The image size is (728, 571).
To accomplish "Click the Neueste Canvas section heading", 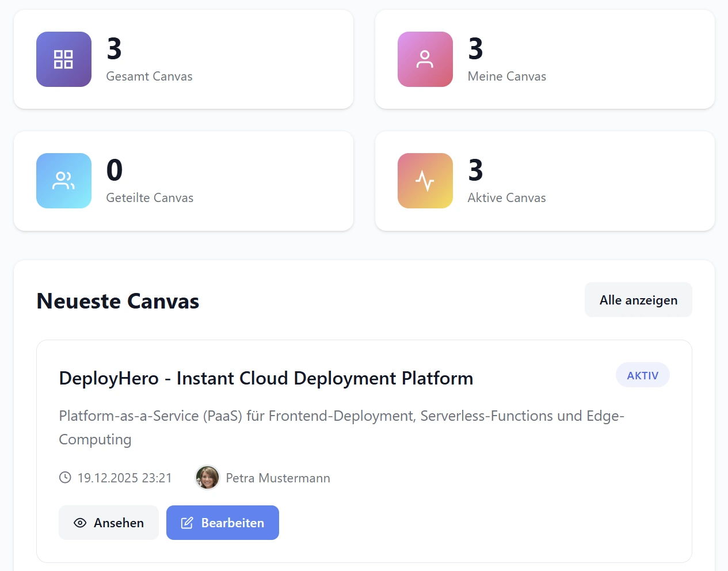I will [117, 300].
